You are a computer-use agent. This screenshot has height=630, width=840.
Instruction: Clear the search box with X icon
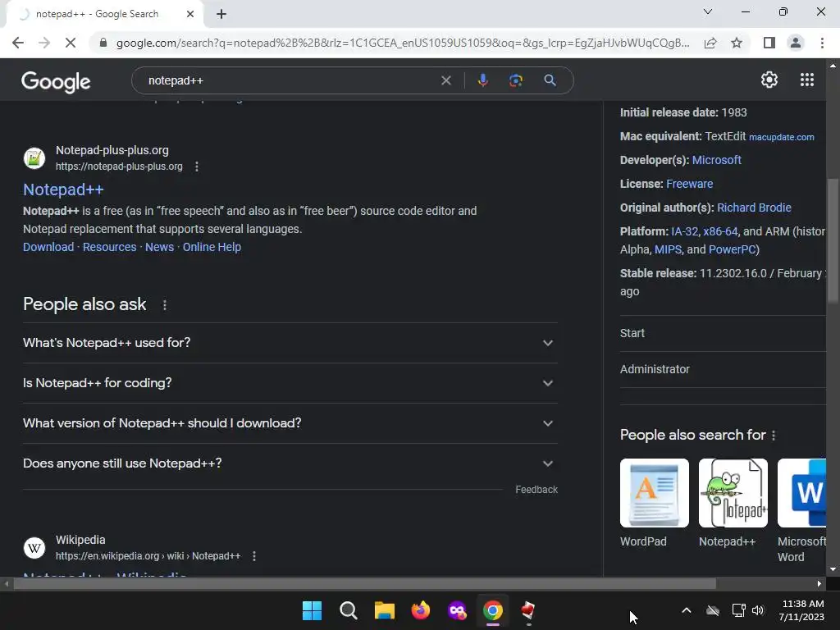pyautogui.click(x=445, y=80)
